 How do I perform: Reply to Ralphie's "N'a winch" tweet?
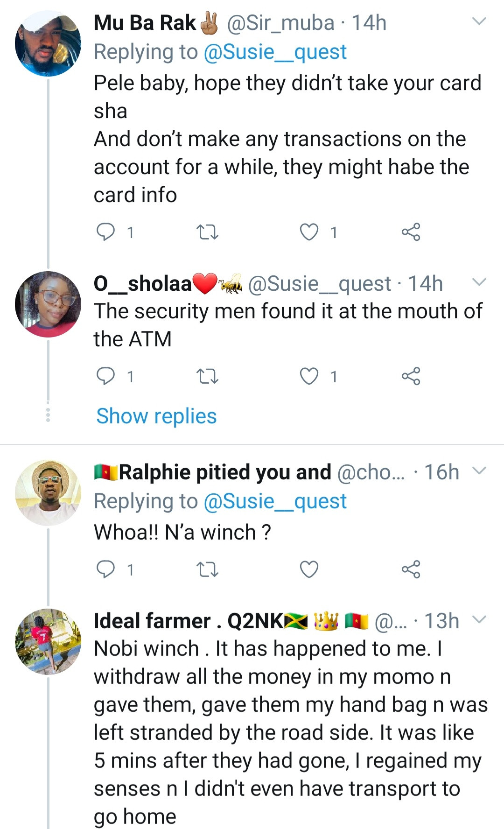tap(105, 569)
